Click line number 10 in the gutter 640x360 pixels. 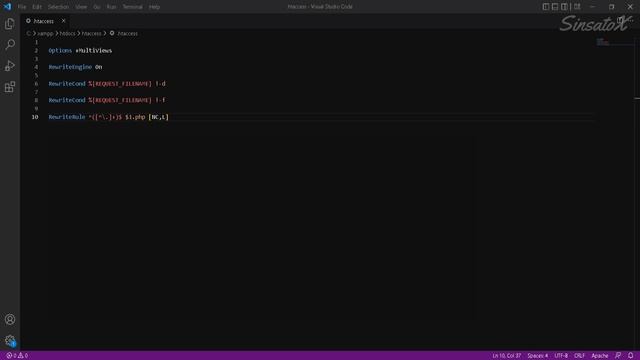coord(35,117)
